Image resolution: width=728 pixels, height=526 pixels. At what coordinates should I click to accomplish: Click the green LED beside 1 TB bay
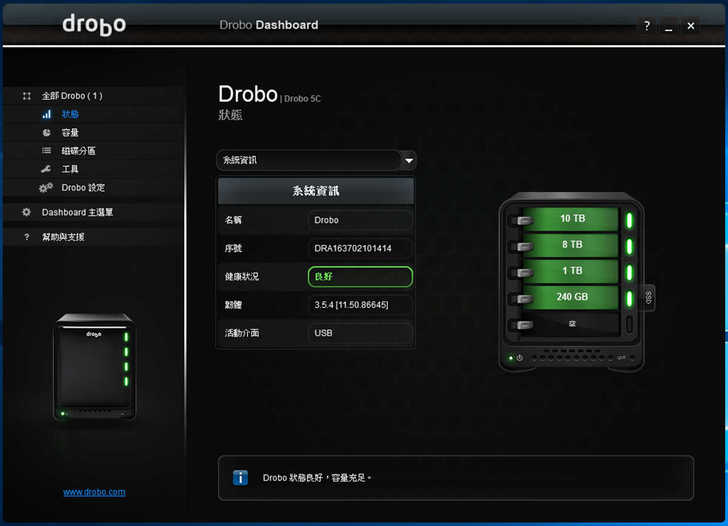pos(630,272)
